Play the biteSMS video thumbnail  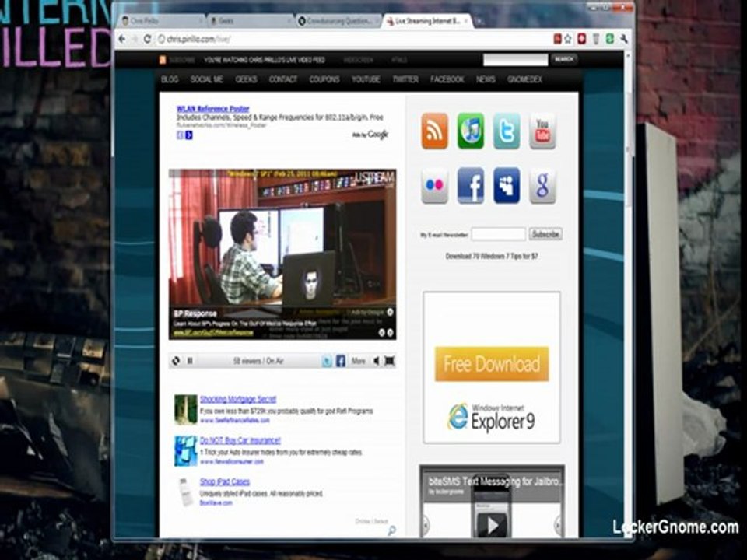(492, 525)
